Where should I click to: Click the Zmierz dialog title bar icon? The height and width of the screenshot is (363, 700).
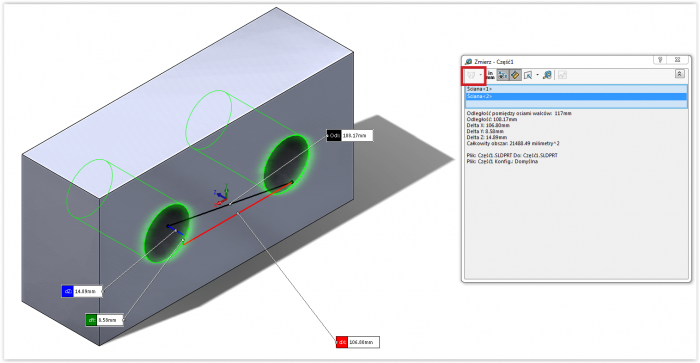click(x=468, y=62)
